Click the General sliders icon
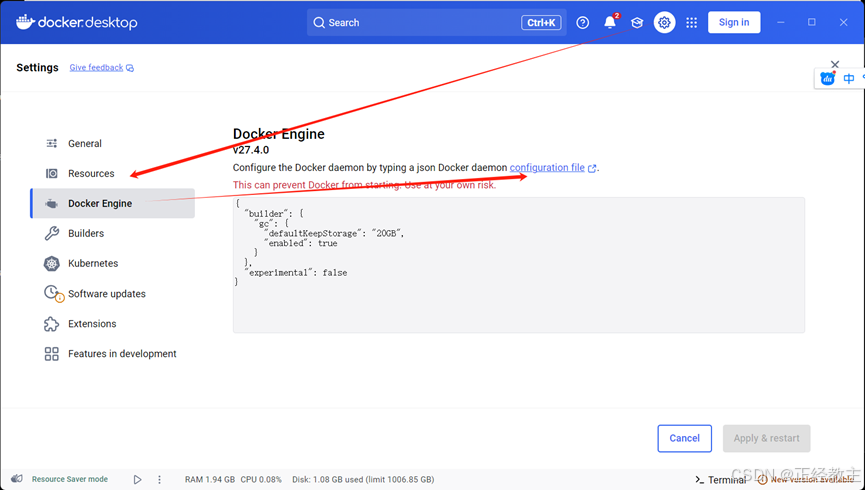Screen dimensions: 865x490 (x=52, y=143)
